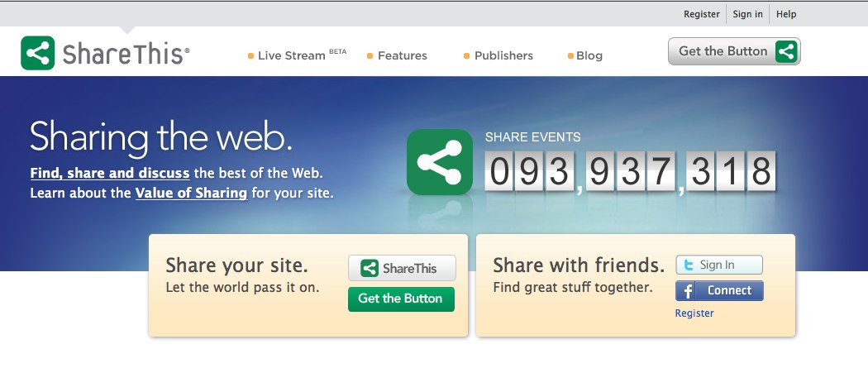The image size is (868, 368).
Task: Open the Live Stream beta page
Action: coord(290,55)
